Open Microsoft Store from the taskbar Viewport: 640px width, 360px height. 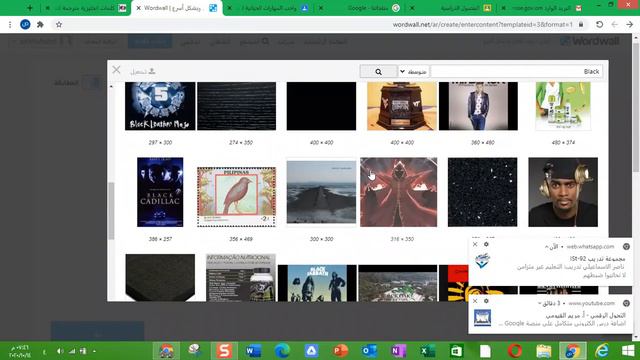(456, 351)
